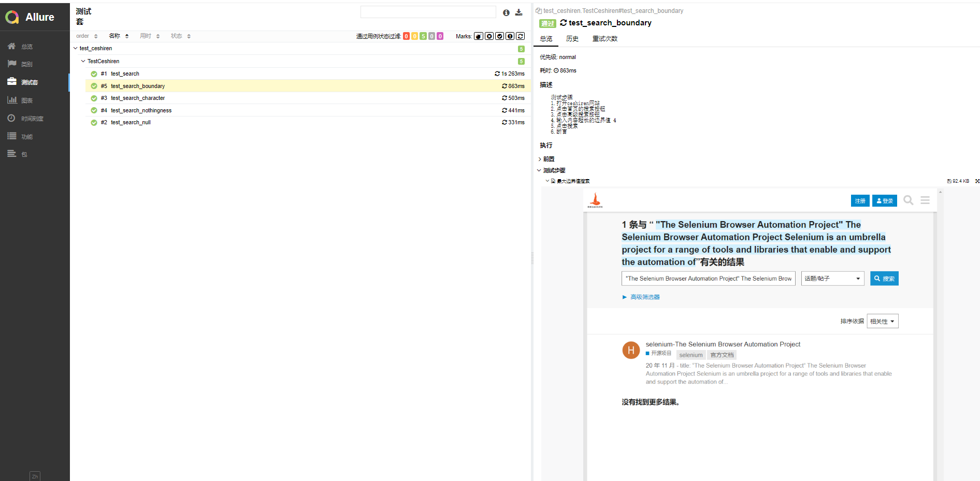Image resolution: width=980 pixels, height=481 pixels.
Task: Open the 相关性 sort order dropdown
Action: (883, 322)
